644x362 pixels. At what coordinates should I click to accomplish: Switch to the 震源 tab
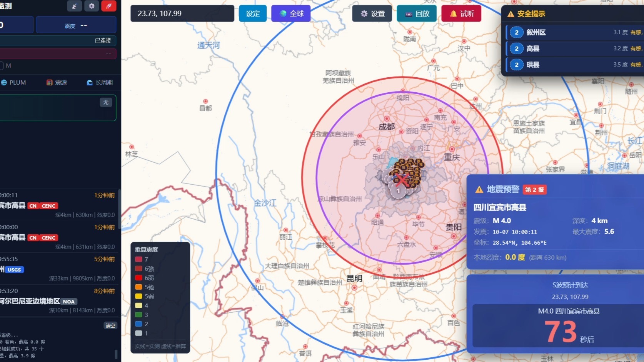click(57, 82)
